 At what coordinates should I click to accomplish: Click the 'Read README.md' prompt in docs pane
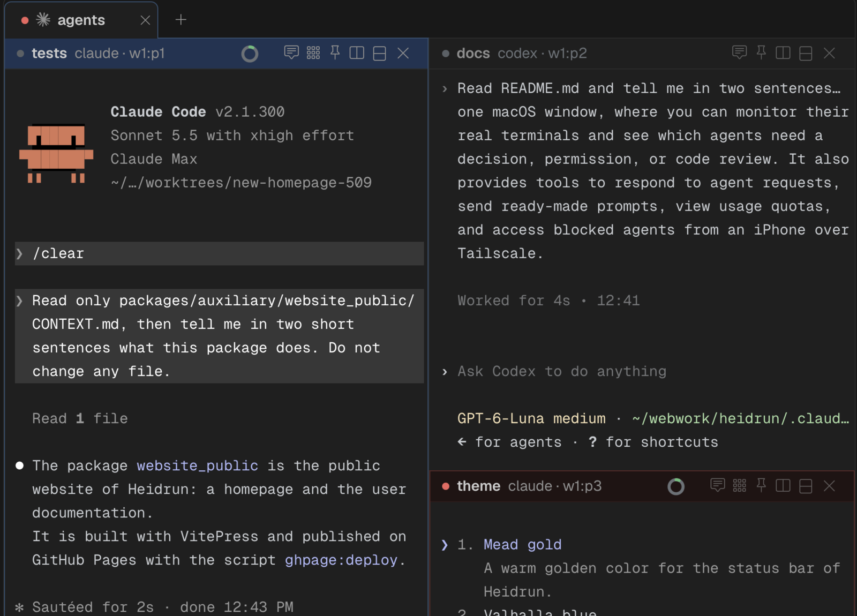(x=649, y=88)
